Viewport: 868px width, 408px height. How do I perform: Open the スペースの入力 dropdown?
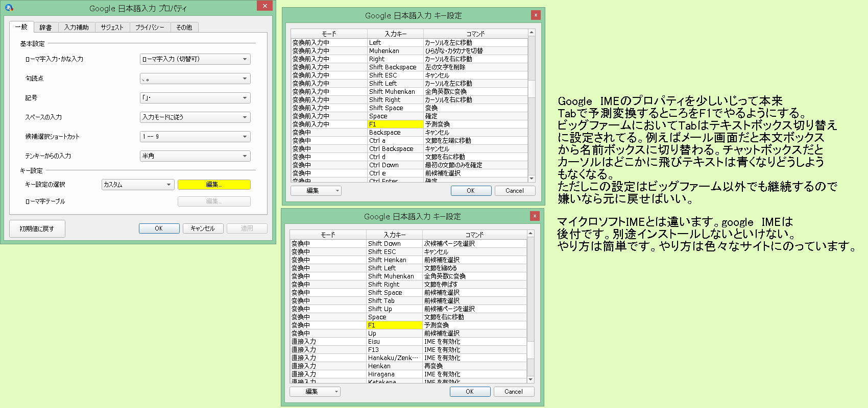pyautogui.click(x=195, y=117)
